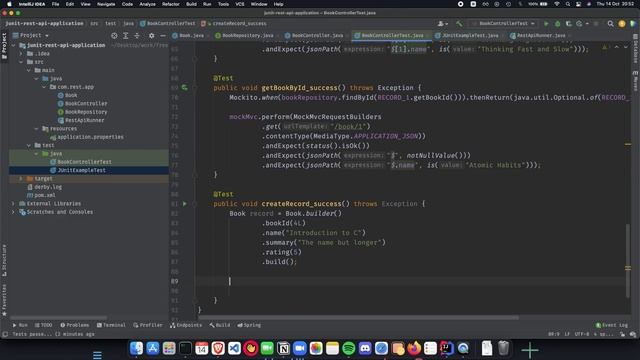Click Collapse All in Project panel

[137, 36]
